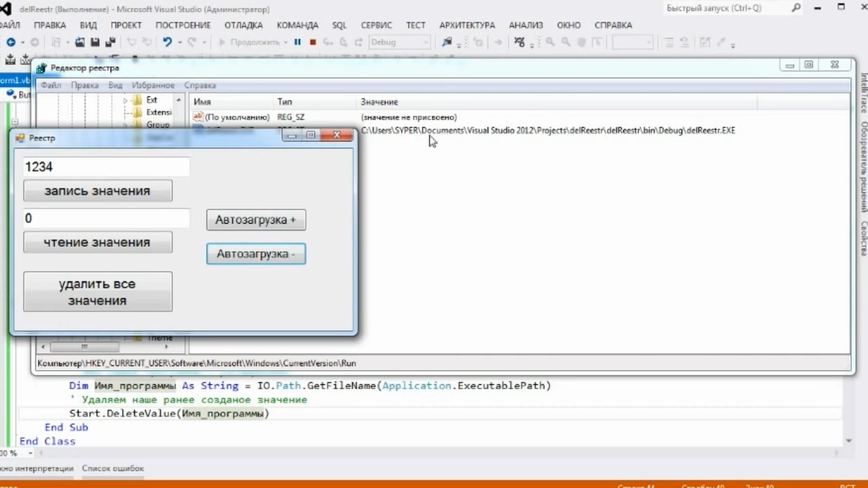Click the Реестр form window icon
This screenshot has height=488, width=868.
coord(20,138)
